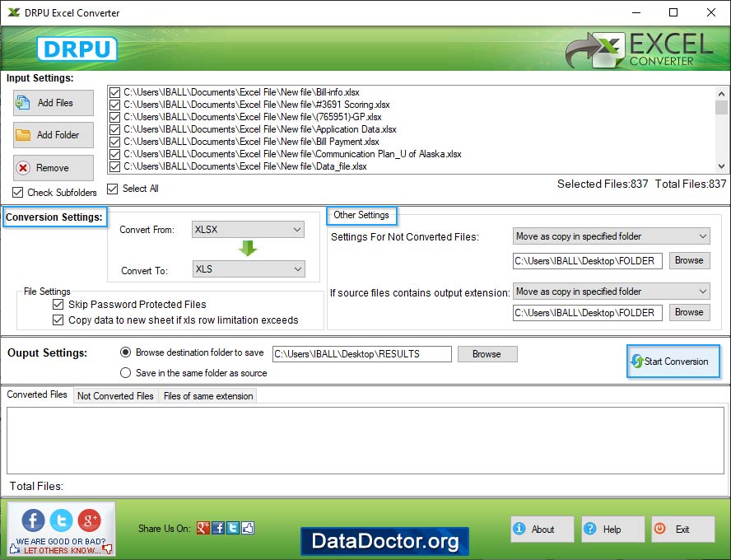Click the Add Folder button
This screenshot has width=731, height=560.
(54, 135)
